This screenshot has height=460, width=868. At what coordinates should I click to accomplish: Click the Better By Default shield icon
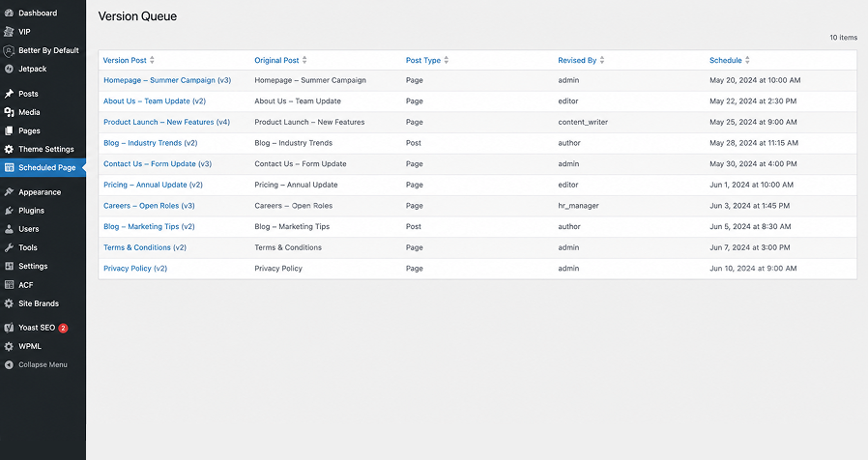point(9,51)
